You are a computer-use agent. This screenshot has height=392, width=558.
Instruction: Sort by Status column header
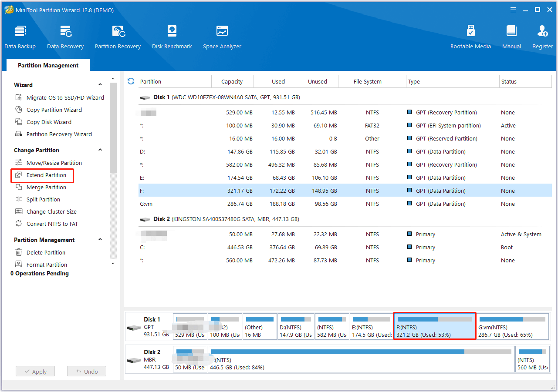[525, 81]
